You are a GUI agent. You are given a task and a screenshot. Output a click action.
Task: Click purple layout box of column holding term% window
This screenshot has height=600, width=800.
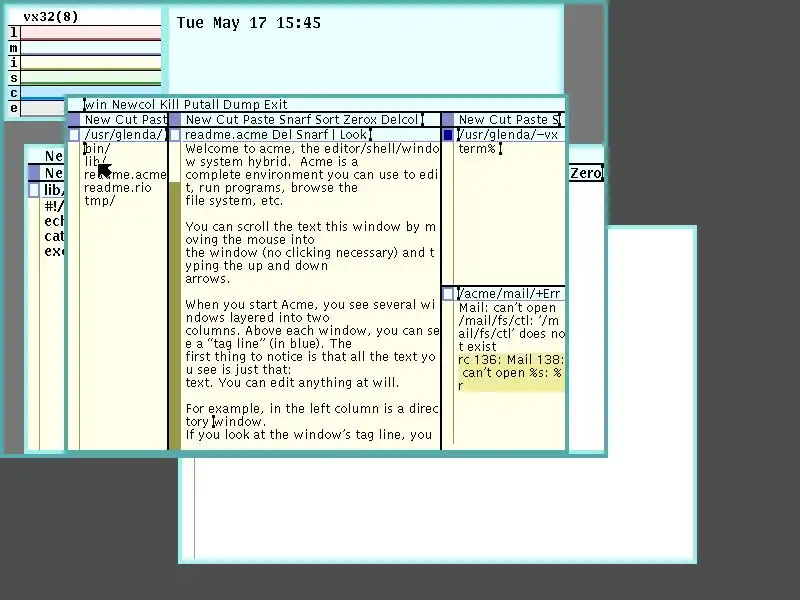pos(448,120)
